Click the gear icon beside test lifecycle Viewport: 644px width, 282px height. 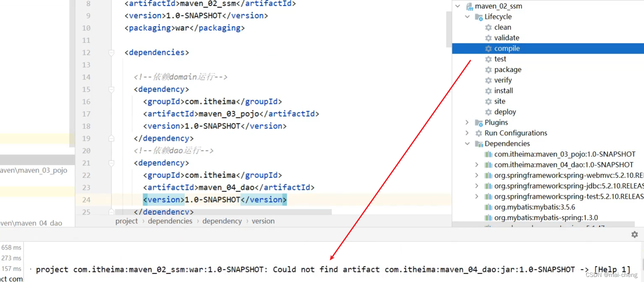tap(489, 59)
